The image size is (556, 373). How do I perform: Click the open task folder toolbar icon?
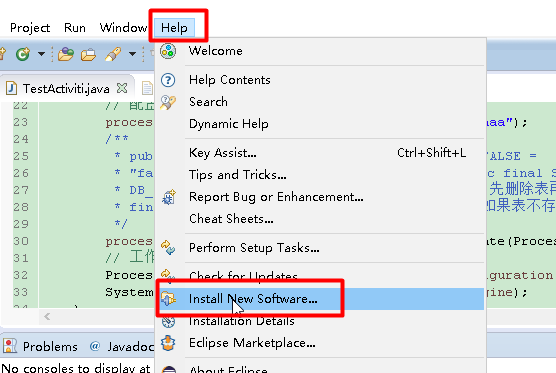88,55
